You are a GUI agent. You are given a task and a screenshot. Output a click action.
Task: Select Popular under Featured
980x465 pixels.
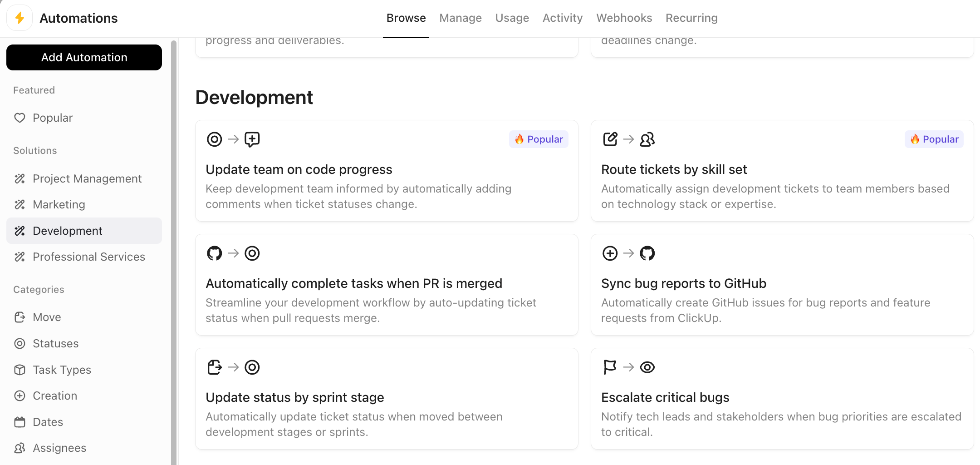coord(53,118)
